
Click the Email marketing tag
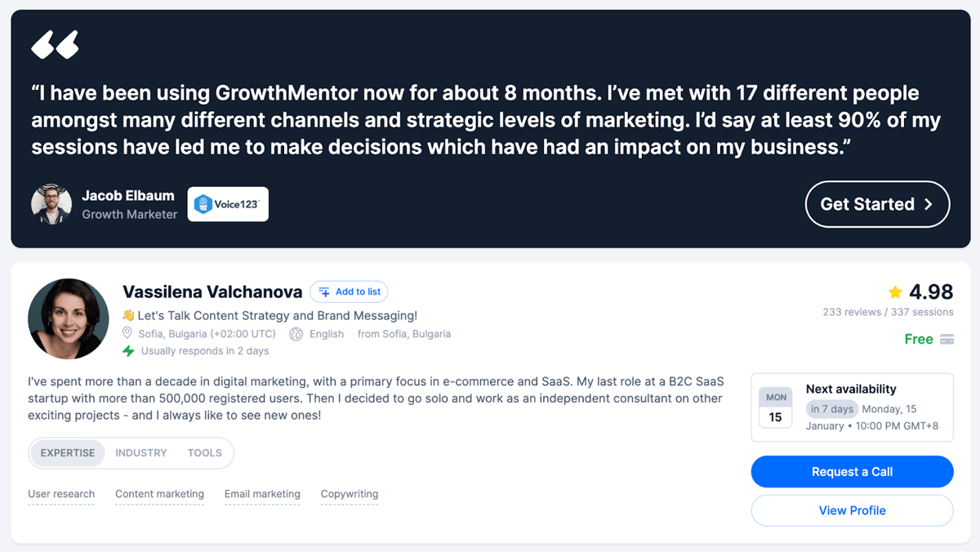tap(262, 494)
